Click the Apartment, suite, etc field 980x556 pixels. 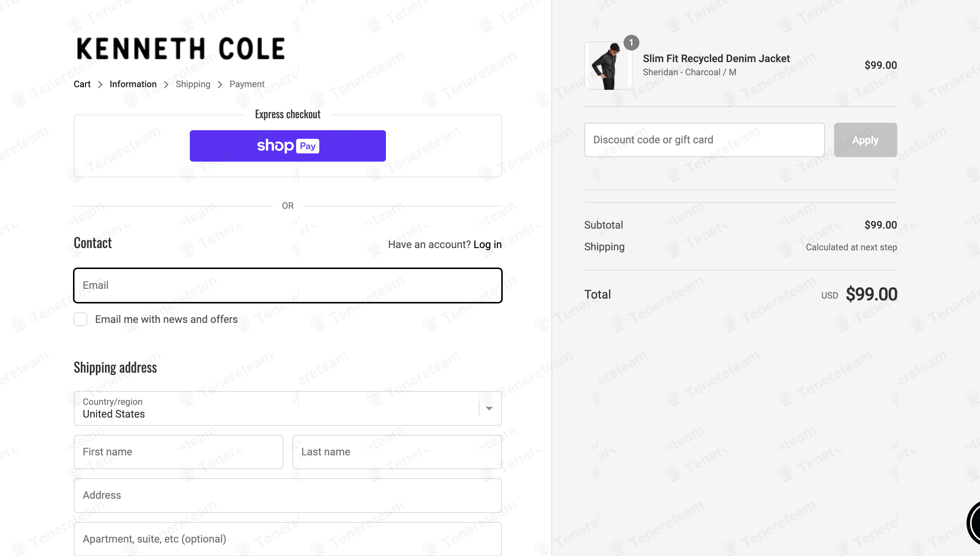point(287,539)
